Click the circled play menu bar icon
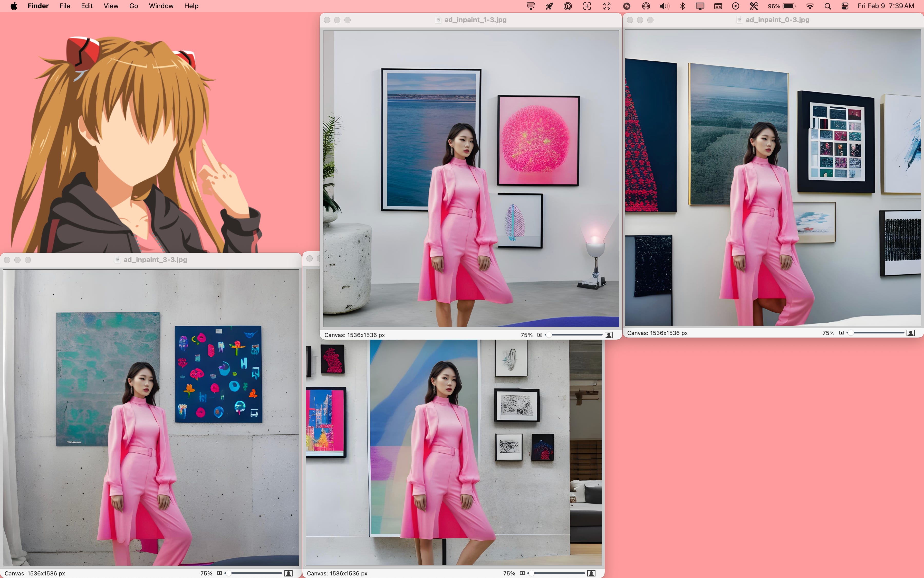This screenshot has width=924, height=578. coord(736,6)
